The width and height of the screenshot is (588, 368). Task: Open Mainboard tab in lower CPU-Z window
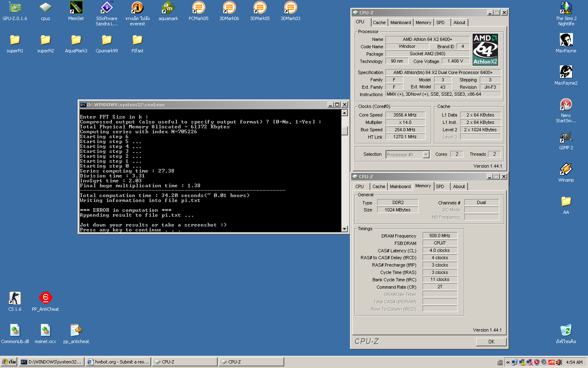click(x=400, y=186)
